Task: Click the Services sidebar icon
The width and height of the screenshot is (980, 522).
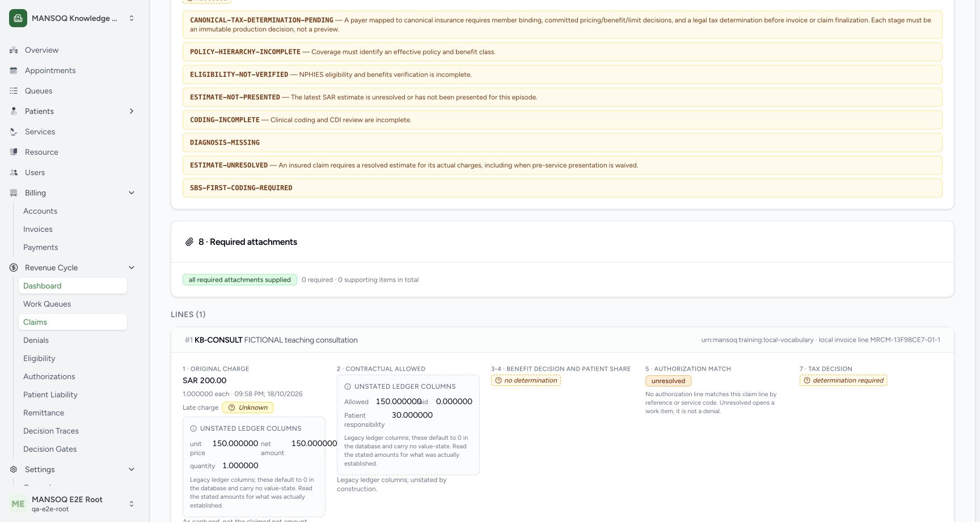Action: pyautogui.click(x=14, y=131)
